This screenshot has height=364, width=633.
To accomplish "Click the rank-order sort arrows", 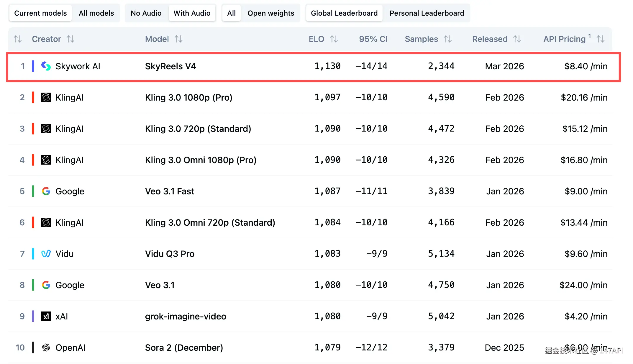I will coord(18,39).
